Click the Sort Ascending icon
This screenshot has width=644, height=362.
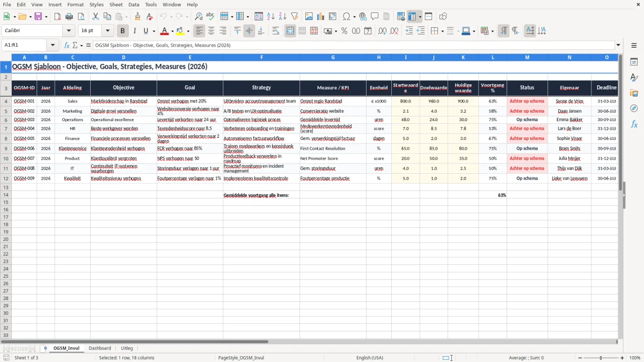270,17
